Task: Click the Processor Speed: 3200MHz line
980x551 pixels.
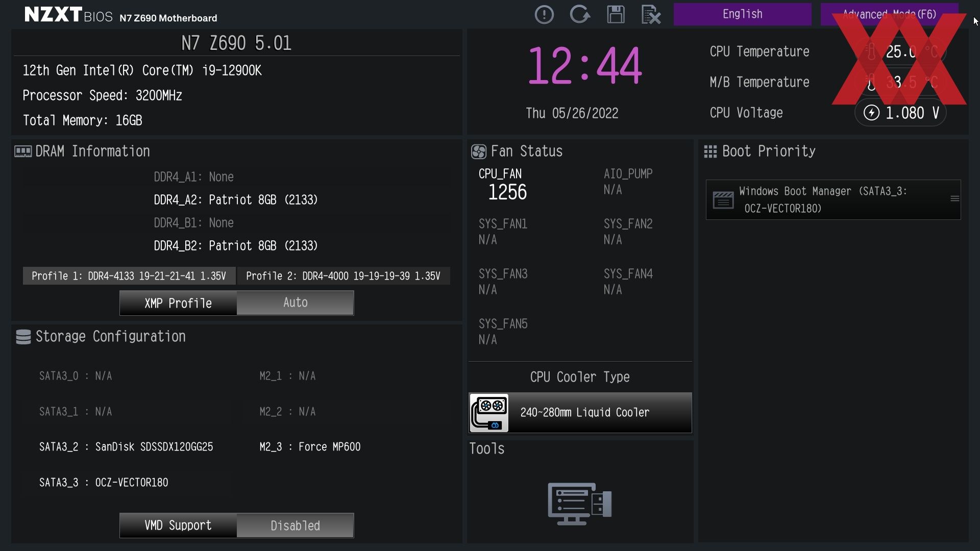Action: tap(102, 95)
